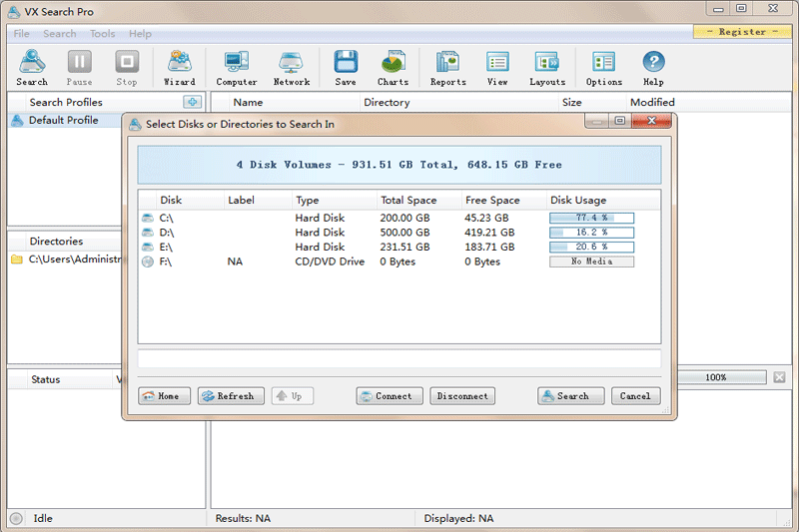
Task: Select the Default Profile entry
Action: 64,120
